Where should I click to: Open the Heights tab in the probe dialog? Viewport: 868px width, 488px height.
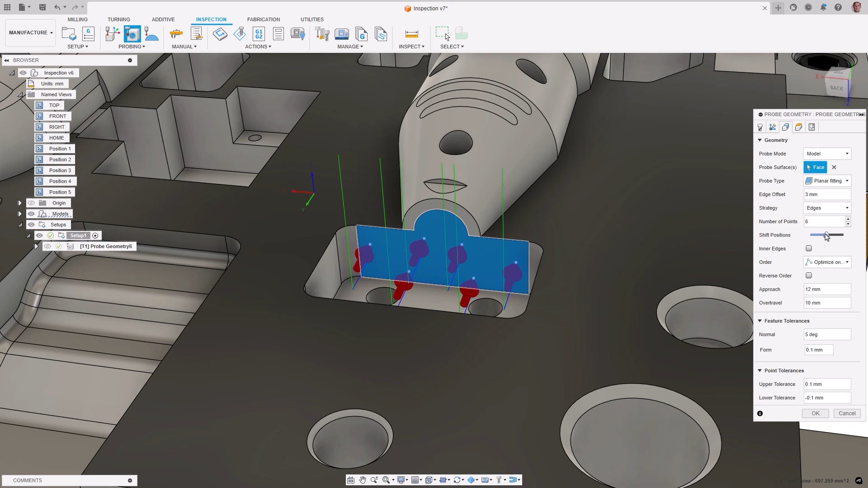click(798, 127)
